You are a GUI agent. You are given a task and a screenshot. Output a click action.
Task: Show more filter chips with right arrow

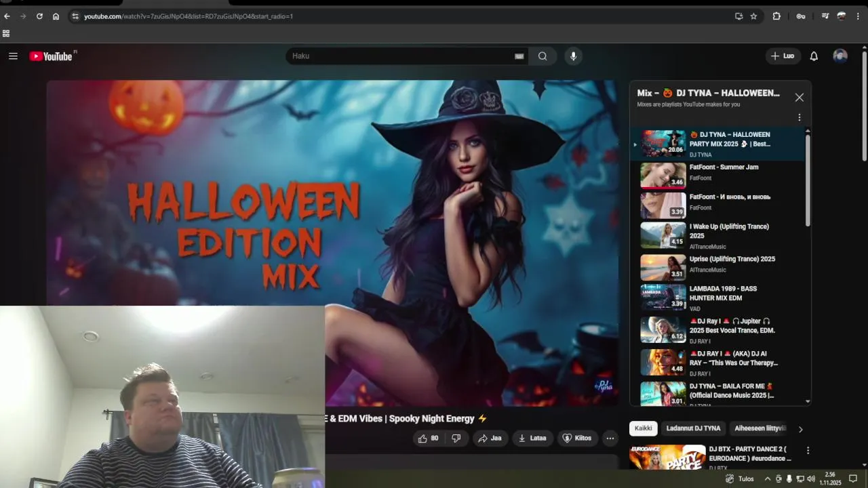tap(800, 429)
